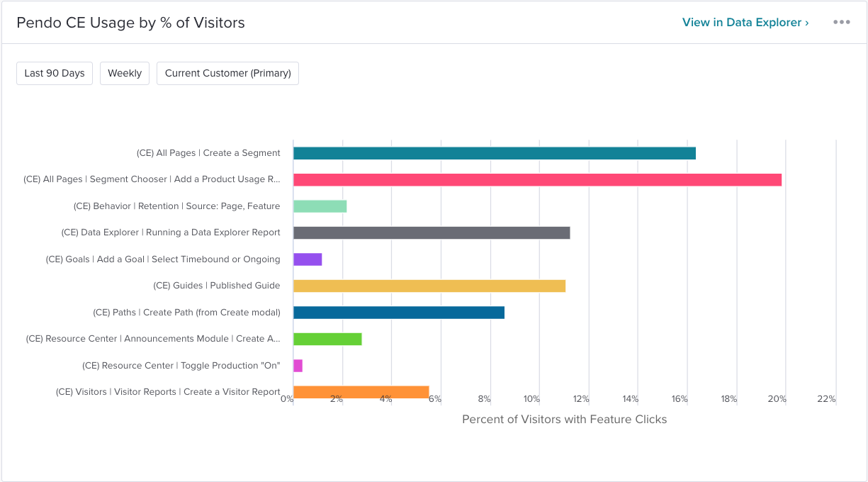868x482 pixels.
Task: Select the 'Segment Chooser | Add a Product Usage' label
Action: 152,179
